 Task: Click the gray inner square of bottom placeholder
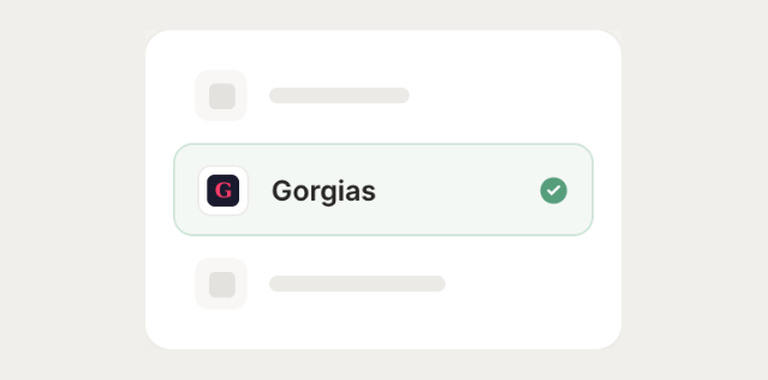coord(222,285)
